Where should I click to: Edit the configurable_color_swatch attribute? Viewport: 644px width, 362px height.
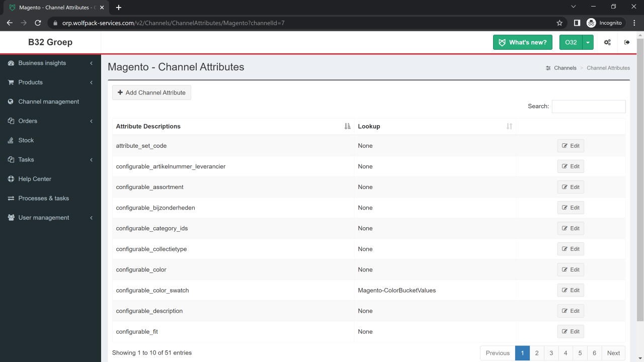[x=571, y=290]
